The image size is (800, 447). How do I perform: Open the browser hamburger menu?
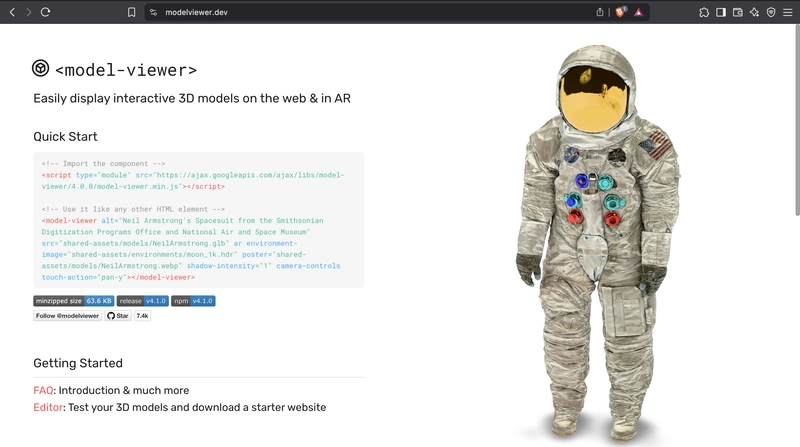coord(788,12)
